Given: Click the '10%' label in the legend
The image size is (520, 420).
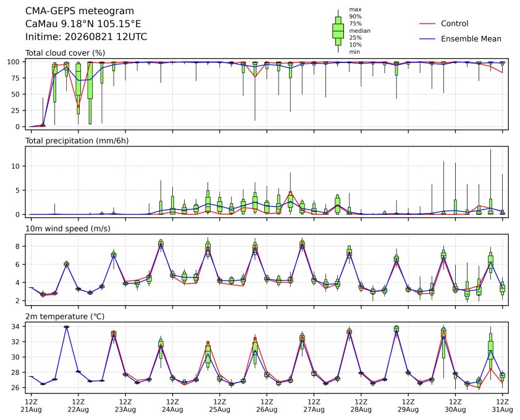Looking at the screenshot, I should coord(355,45).
